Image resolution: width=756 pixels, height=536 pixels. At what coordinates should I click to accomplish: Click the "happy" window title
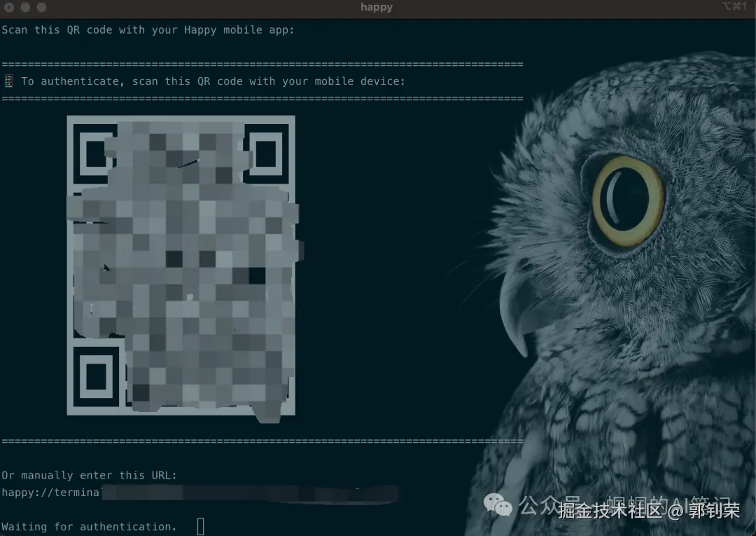click(x=377, y=7)
